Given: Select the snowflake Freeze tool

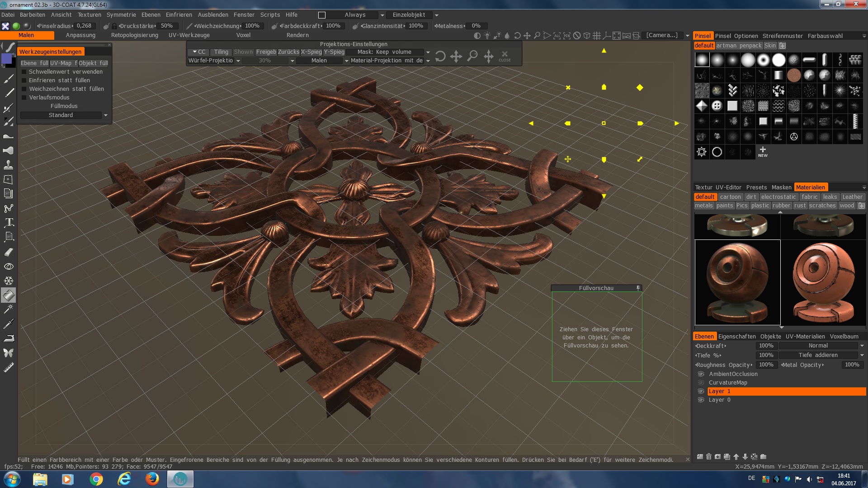Looking at the screenshot, I should tap(9, 281).
